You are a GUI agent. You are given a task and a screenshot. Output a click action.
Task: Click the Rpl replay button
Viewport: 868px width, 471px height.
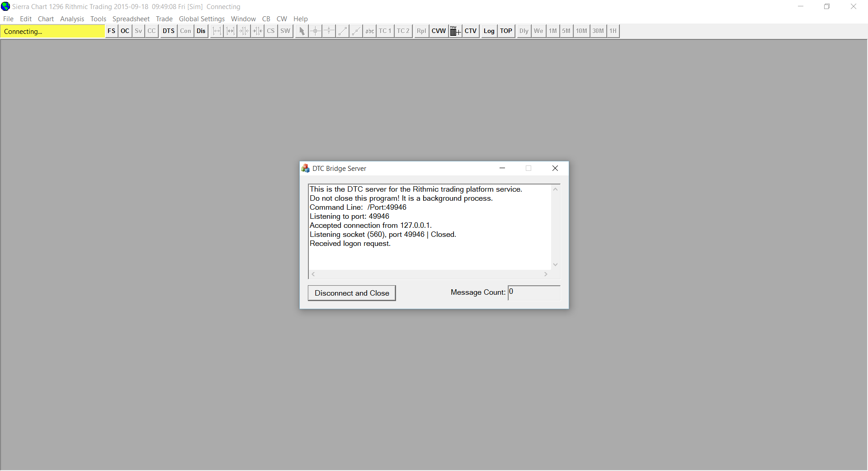tap(421, 31)
